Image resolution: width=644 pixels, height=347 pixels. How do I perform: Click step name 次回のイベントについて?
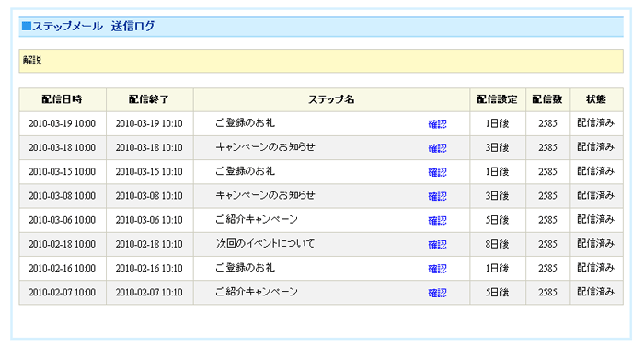click(x=265, y=244)
